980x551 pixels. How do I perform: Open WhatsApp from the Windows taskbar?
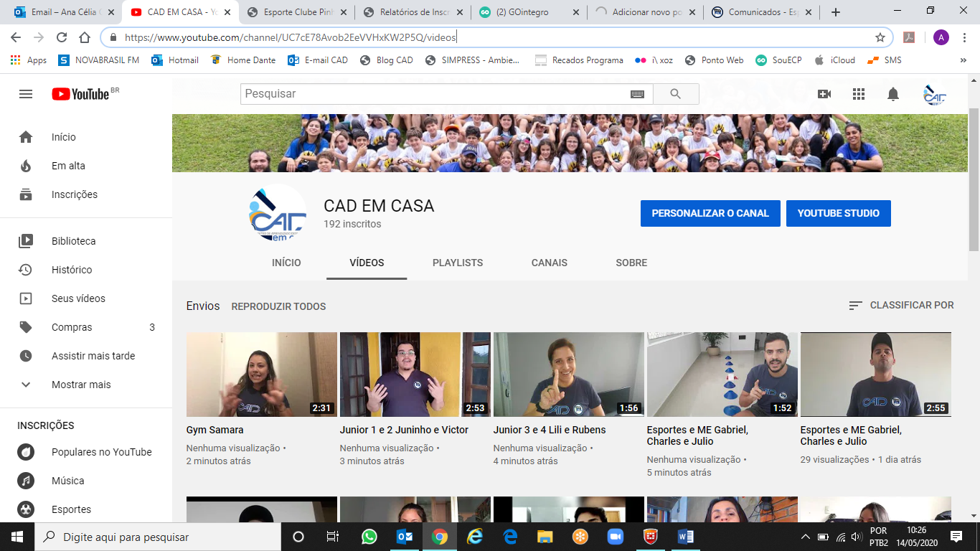point(369,537)
